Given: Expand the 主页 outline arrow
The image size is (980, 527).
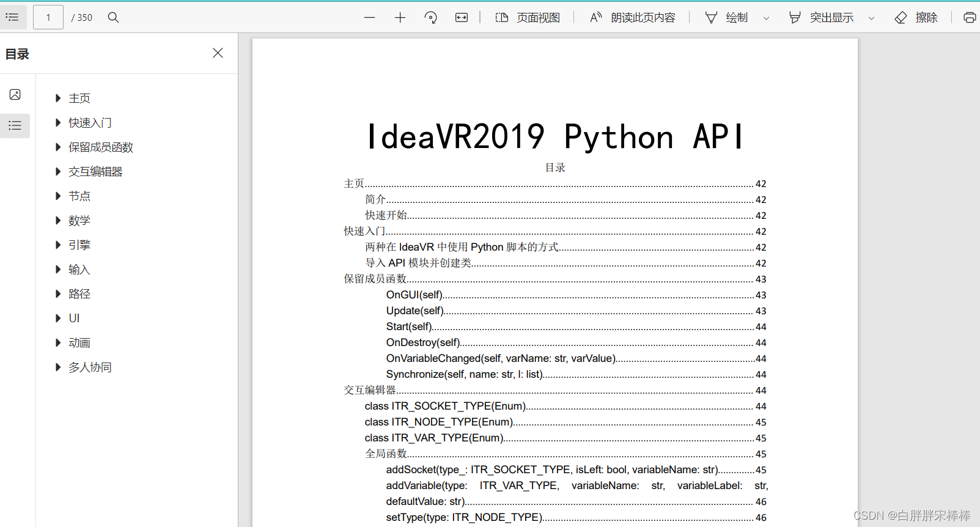Looking at the screenshot, I should click(58, 98).
